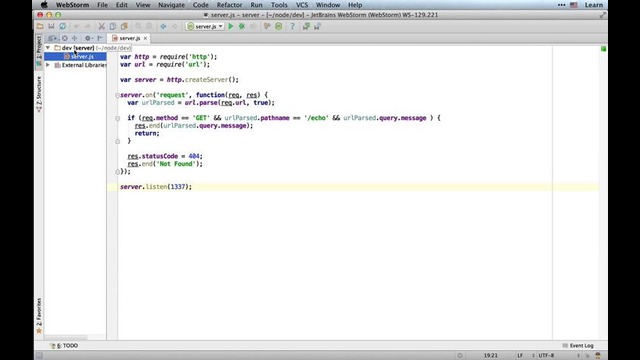Image resolution: width=640 pixels, height=360 pixels.
Task: Click the VCS toolbar icon
Action: point(267,26)
